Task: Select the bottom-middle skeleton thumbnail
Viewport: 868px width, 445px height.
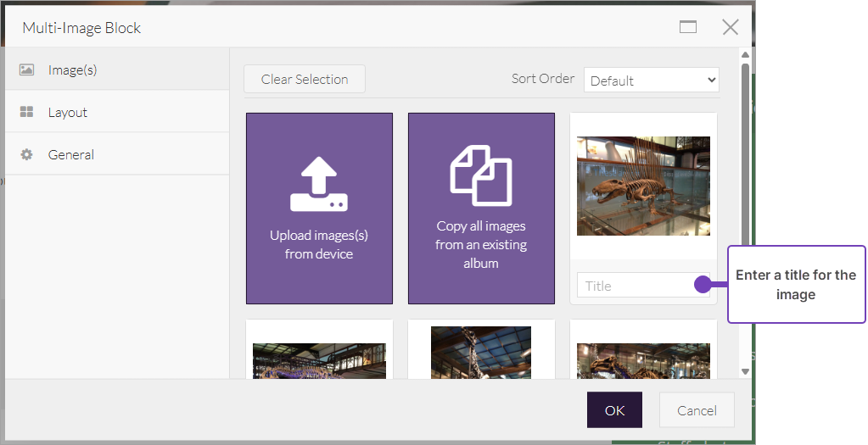Action: (481, 353)
